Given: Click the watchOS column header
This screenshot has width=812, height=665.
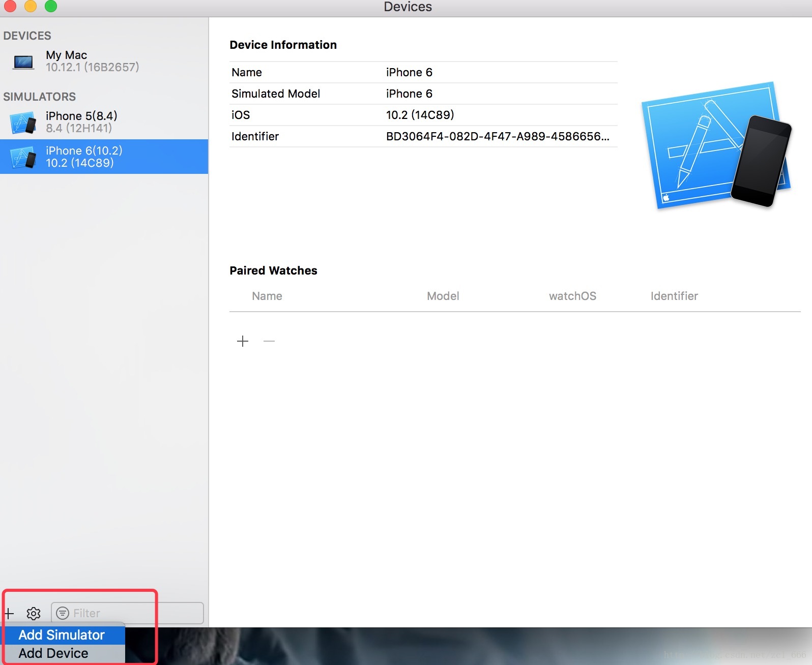Looking at the screenshot, I should click(x=572, y=296).
